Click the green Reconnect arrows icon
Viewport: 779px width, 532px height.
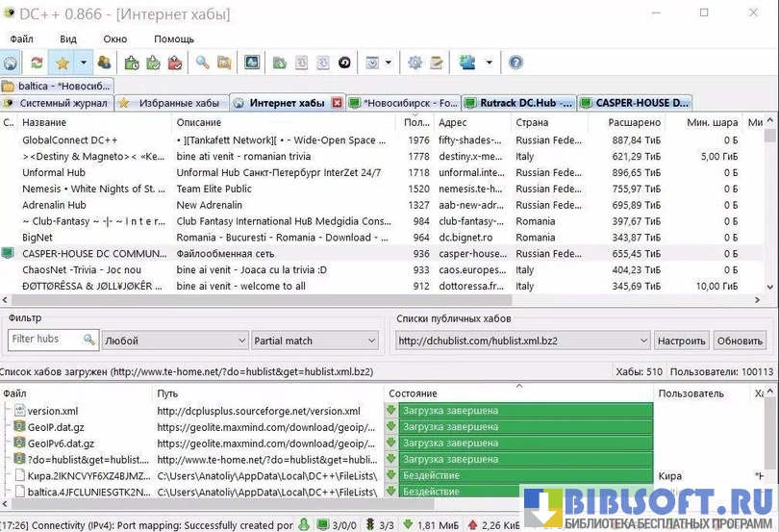click(x=37, y=63)
